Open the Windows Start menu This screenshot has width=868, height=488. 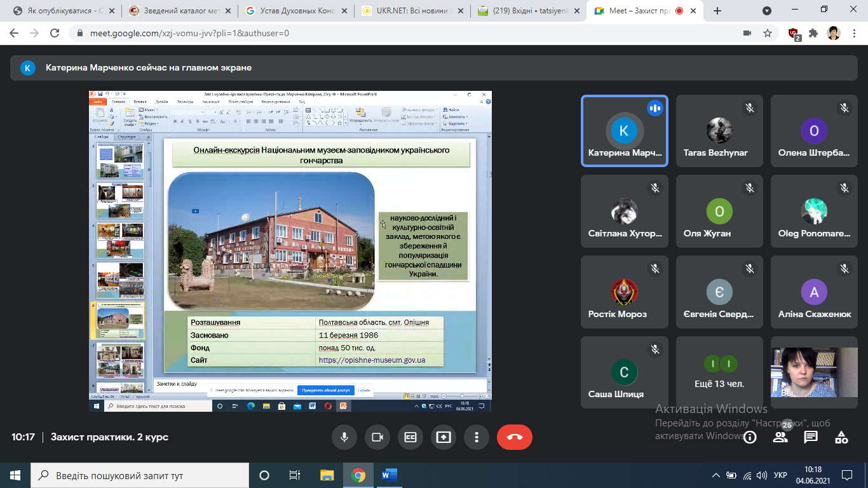click(15, 475)
